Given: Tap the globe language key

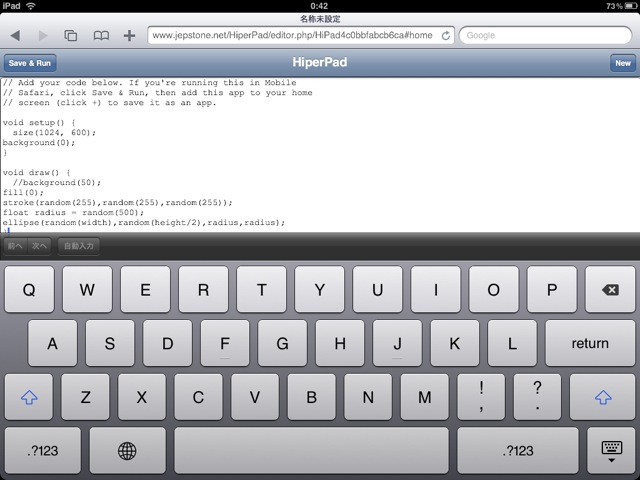Looking at the screenshot, I should tap(127, 451).
